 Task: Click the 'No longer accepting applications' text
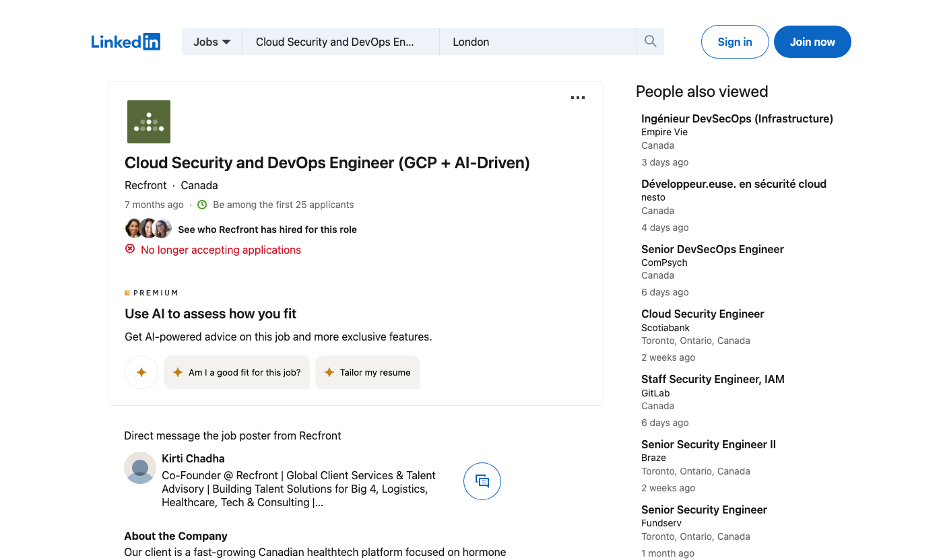click(x=221, y=250)
